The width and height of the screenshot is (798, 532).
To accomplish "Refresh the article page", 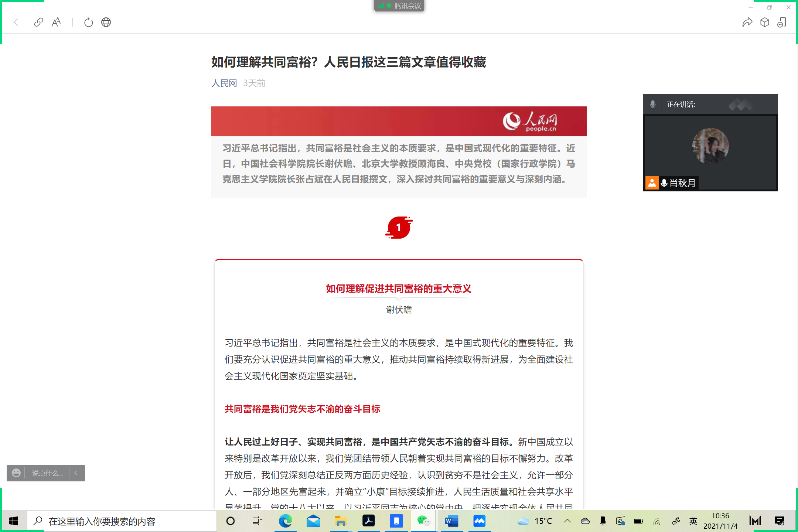I will point(88,22).
